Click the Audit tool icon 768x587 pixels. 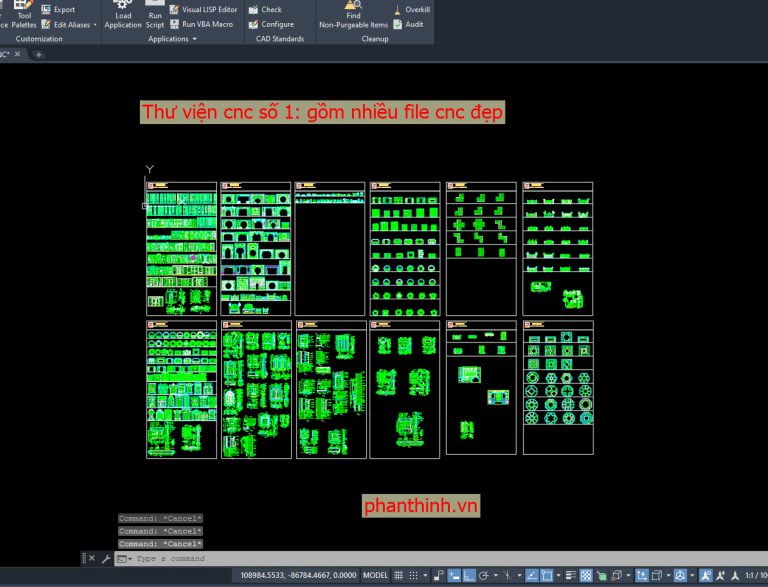(x=398, y=24)
